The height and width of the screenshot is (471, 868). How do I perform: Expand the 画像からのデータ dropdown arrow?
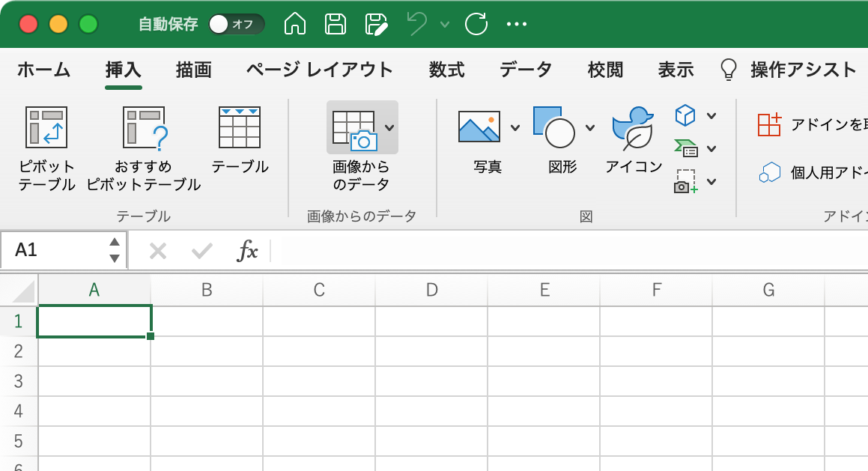pyautogui.click(x=389, y=128)
